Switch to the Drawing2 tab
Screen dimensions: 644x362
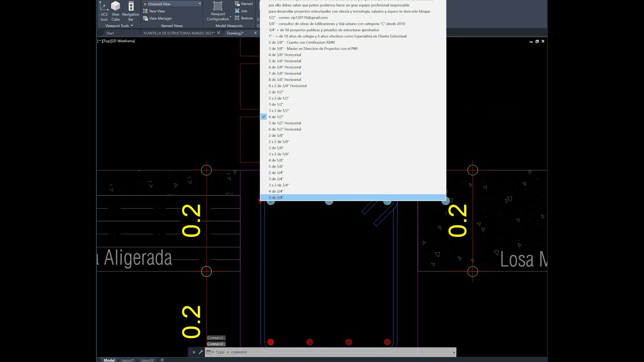235,33
